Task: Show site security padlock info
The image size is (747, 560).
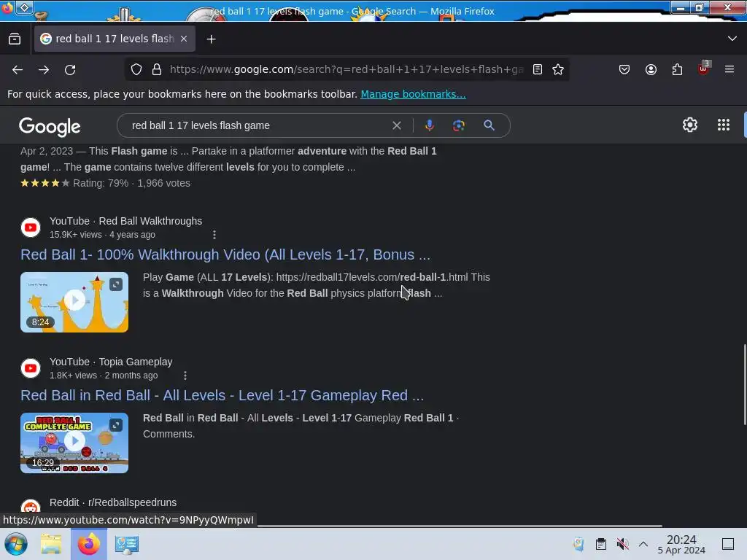Action: (x=157, y=69)
